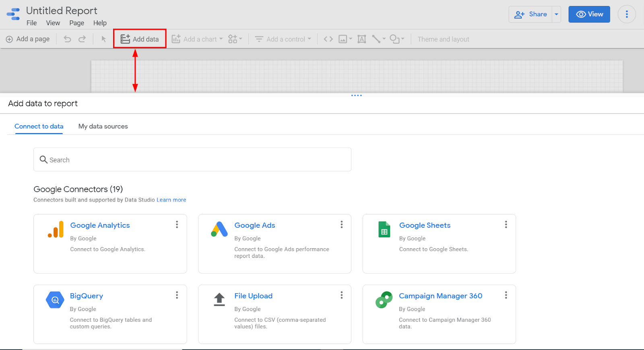Open the Add a control dropdown
The width and height of the screenshot is (644, 350).
(x=283, y=39)
